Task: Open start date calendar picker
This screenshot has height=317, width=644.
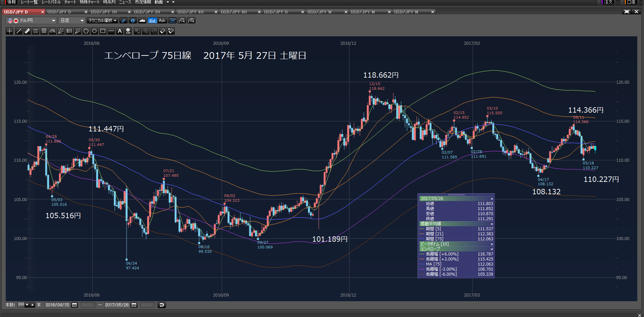Action: (75, 305)
